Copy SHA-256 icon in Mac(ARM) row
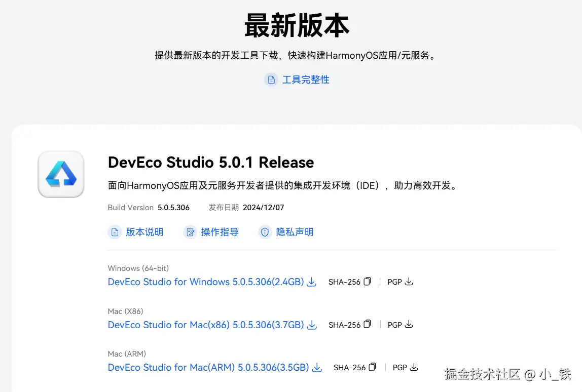The height and width of the screenshot is (392, 582). pyautogui.click(x=372, y=367)
